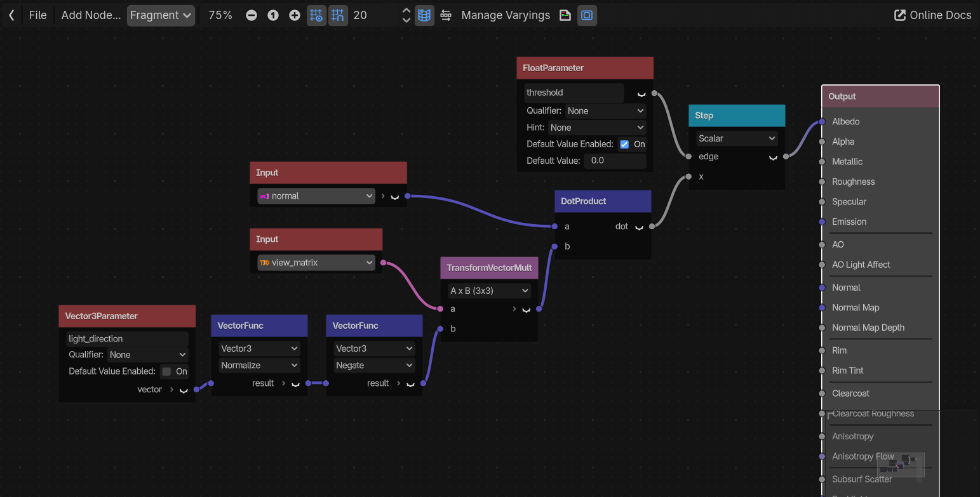Uncheck Default Value Enabled on FloatParameter

pyautogui.click(x=624, y=144)
